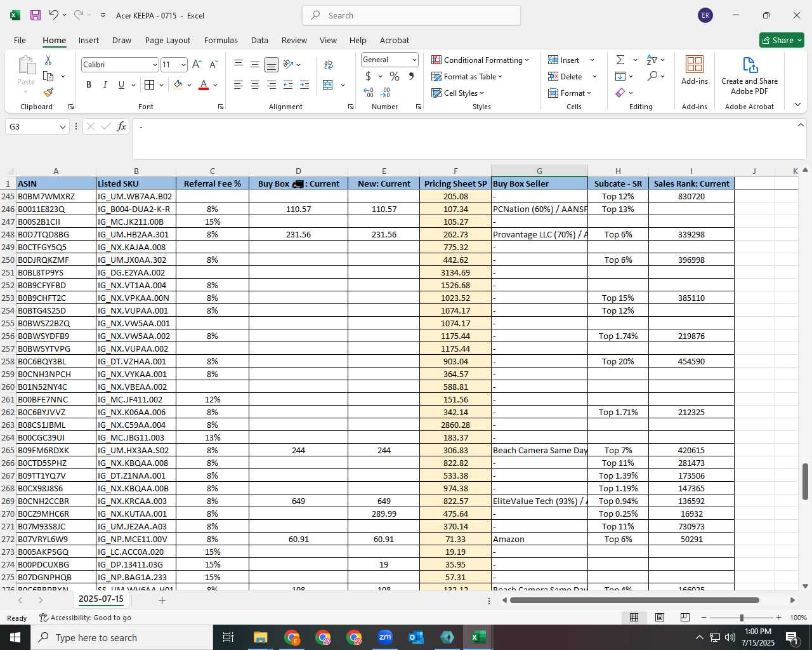Switch to the Acrobat tab
Viewport: 812px width, 650px height.
(395, 40)
